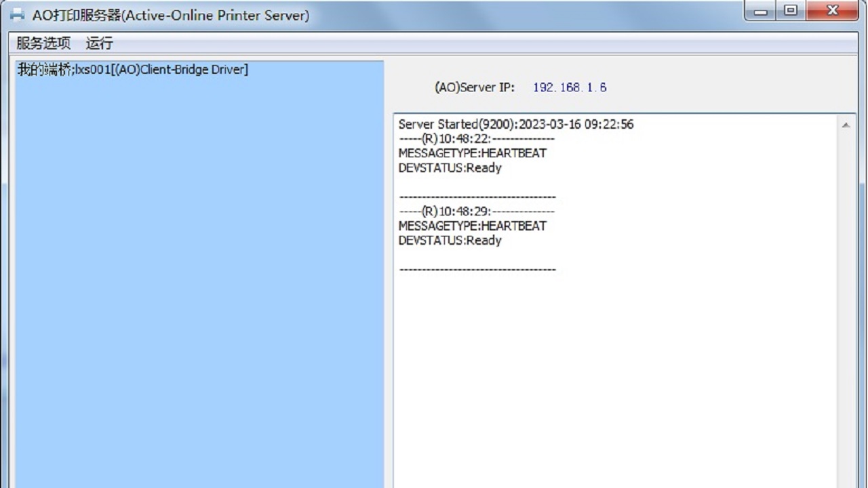Open the 服务选项 menu
The width and height of the screenshot is (868, 488).
pos(43,43)
